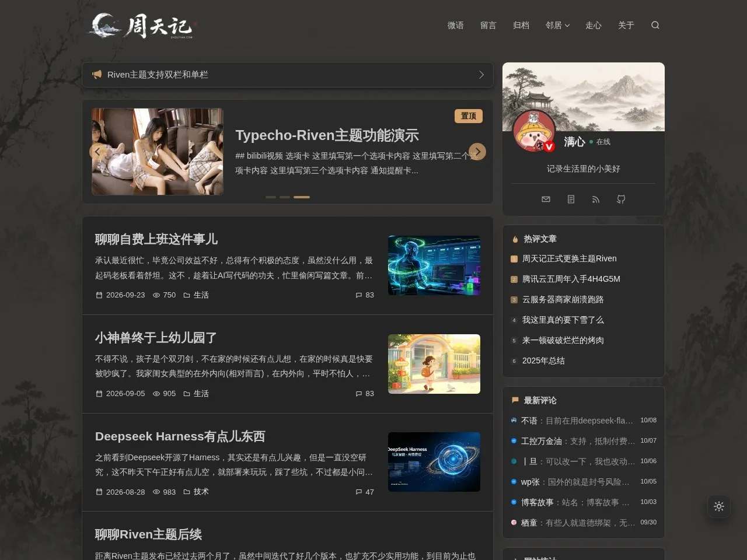Open the search icon in header
The width and height of the screenshot is (747, 560).
pos(655,25)
